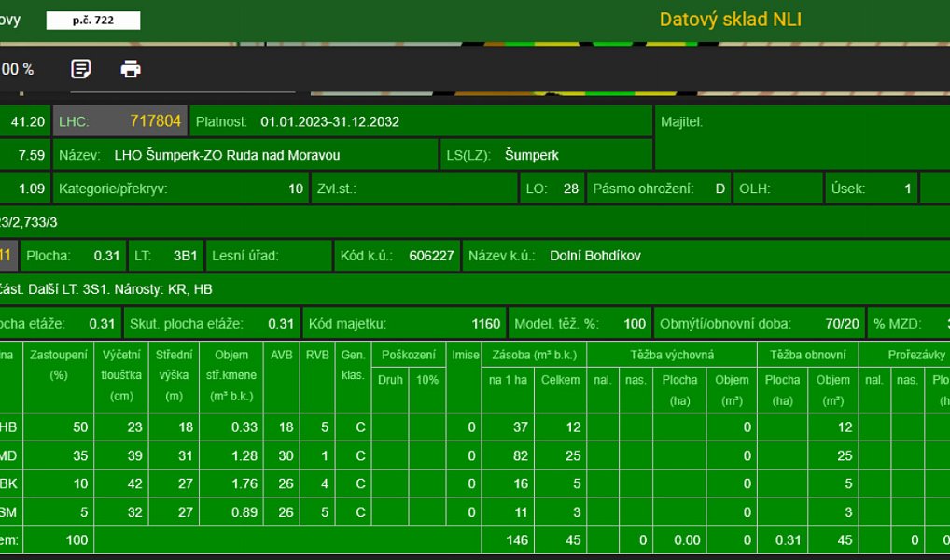This screenshot has width=950, height=560.
Task: Click SM row stem volume 0.89
Action: click(244, 512)
